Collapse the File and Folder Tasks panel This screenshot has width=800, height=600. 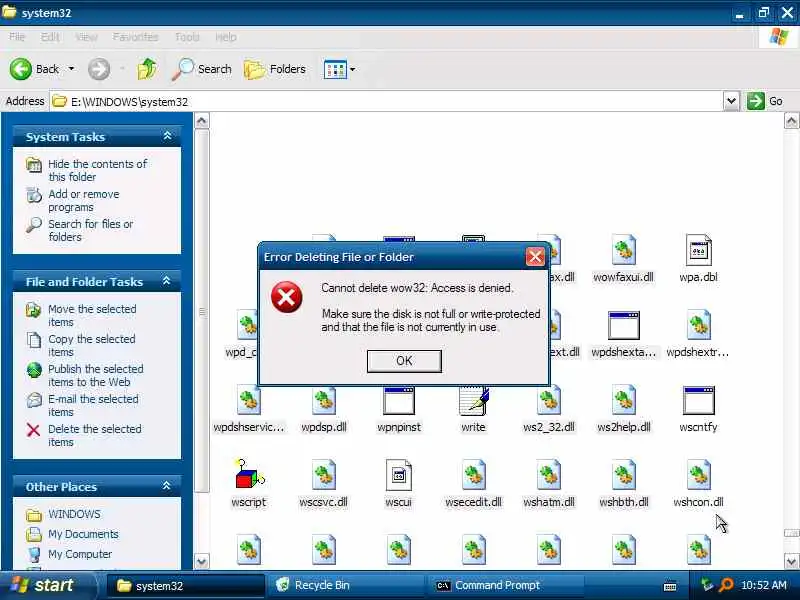click(166, 281)
